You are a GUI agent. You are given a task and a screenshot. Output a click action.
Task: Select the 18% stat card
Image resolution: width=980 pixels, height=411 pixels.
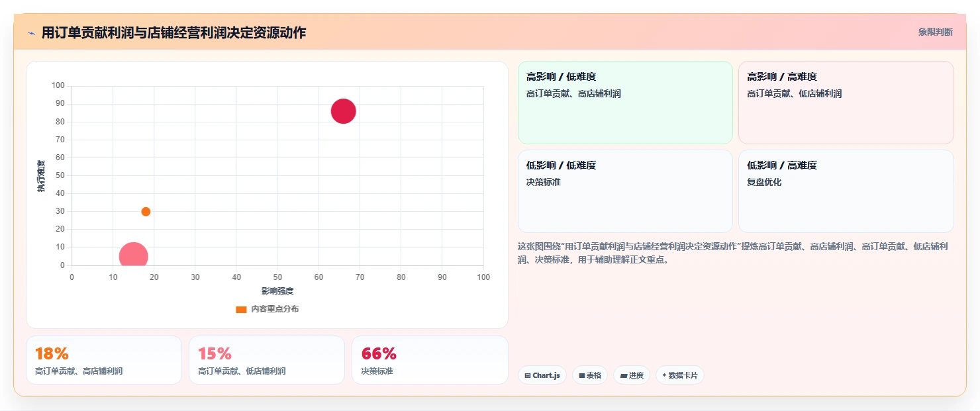pyautogui.click(x=104, y=360)
